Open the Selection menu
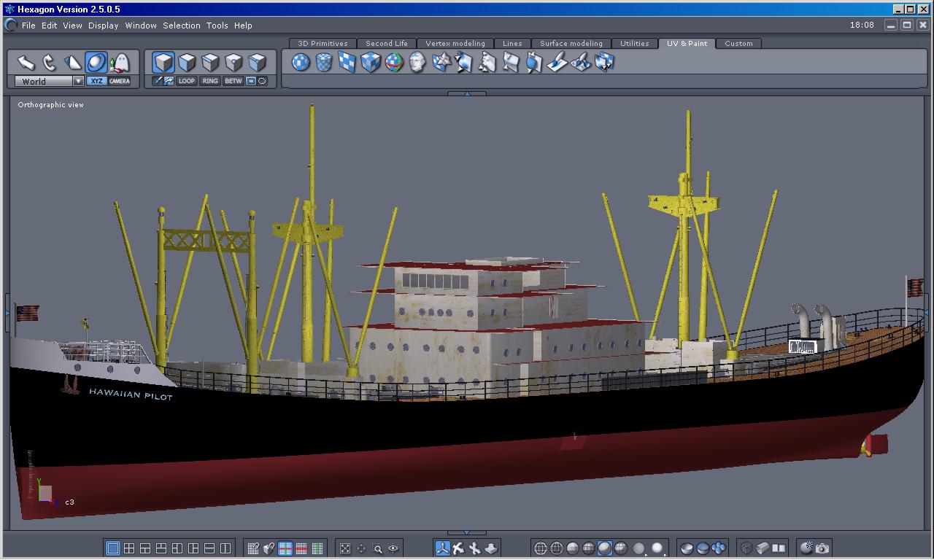The width and height of the screenshot is (934, 560). [182, 26]
